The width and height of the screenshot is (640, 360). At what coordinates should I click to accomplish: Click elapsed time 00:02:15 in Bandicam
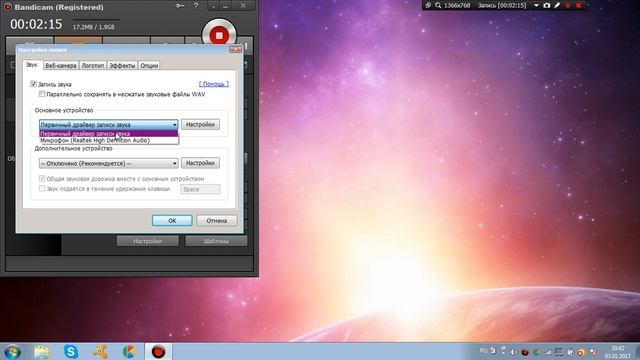(x=36, y=24)
